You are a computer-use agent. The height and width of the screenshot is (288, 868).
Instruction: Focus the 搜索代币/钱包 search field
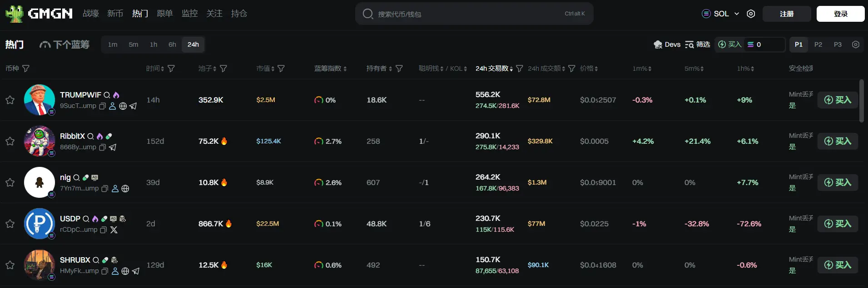pos(468,14)
